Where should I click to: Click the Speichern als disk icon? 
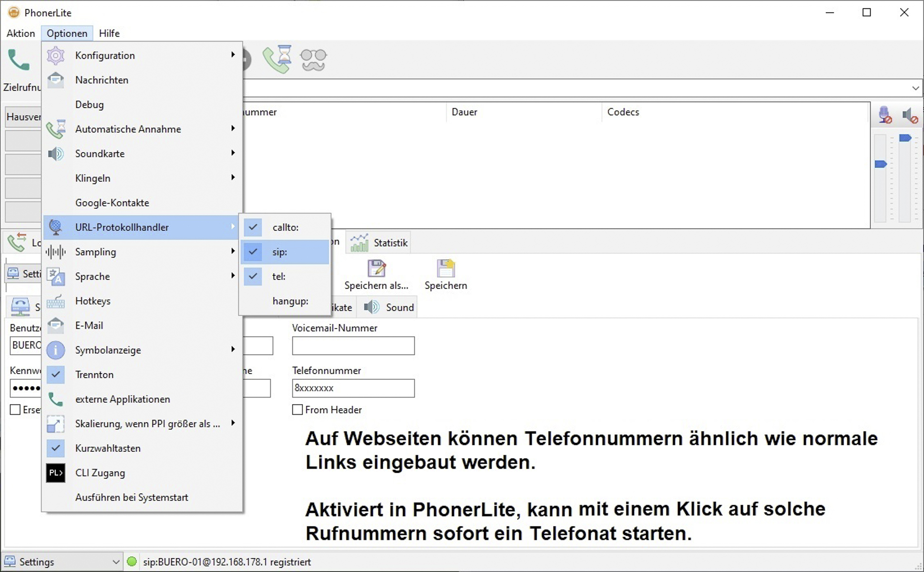(377, 268)
